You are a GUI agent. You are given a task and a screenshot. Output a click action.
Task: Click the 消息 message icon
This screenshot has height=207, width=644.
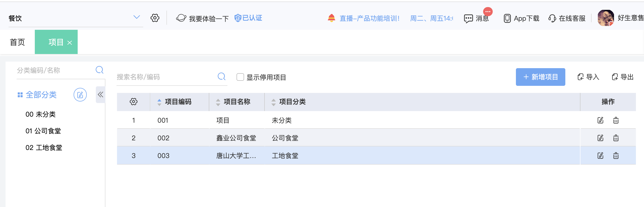pos(468,18)
